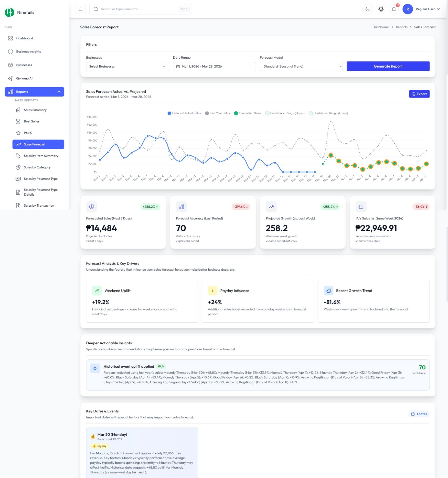This screenshot has height=478, width=448.
Task: Open the Sales Summary report
Action: (x=35, y=110)
